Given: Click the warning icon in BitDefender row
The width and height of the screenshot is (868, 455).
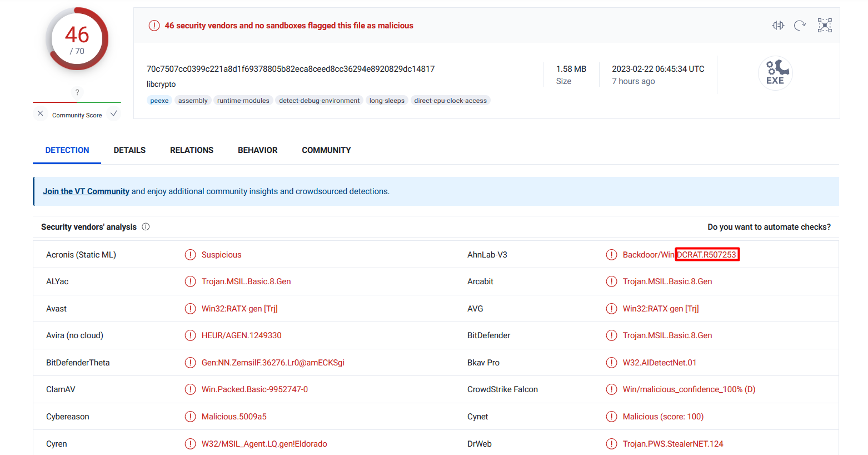Looking at the screenshot, I should tap(611, 335).
